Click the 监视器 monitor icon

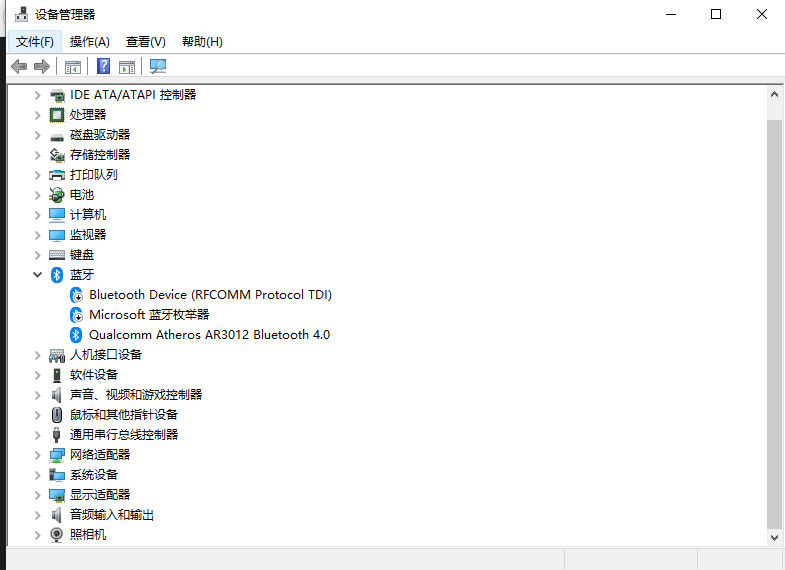pyautogui.click(x=57, y=235)
